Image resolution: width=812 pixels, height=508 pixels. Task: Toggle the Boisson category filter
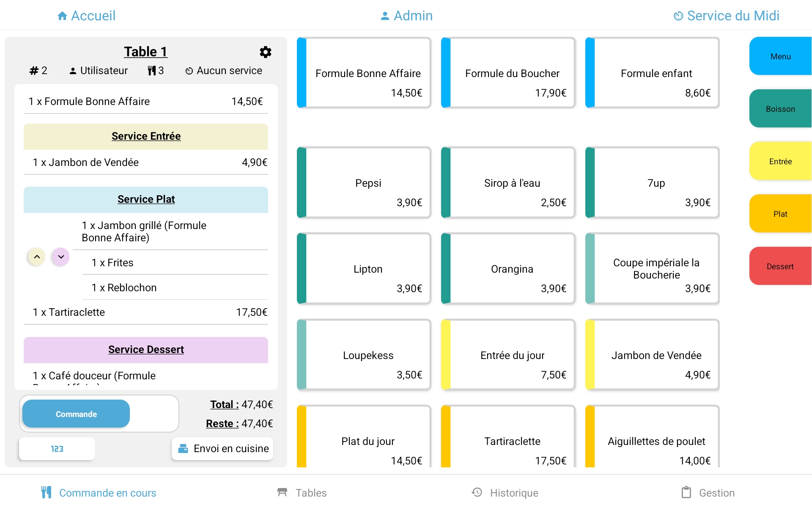(781, 108)
